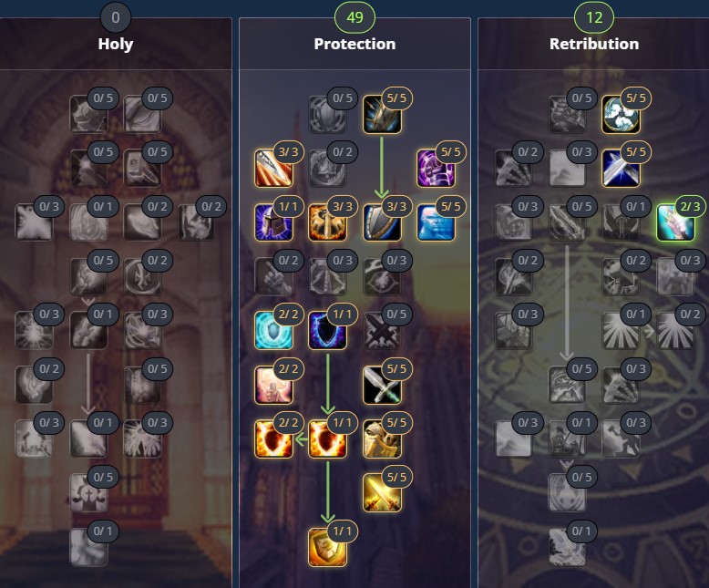709x588 pixels.
Task: Open the Holy talent tree header
Action: coord(116,44)
